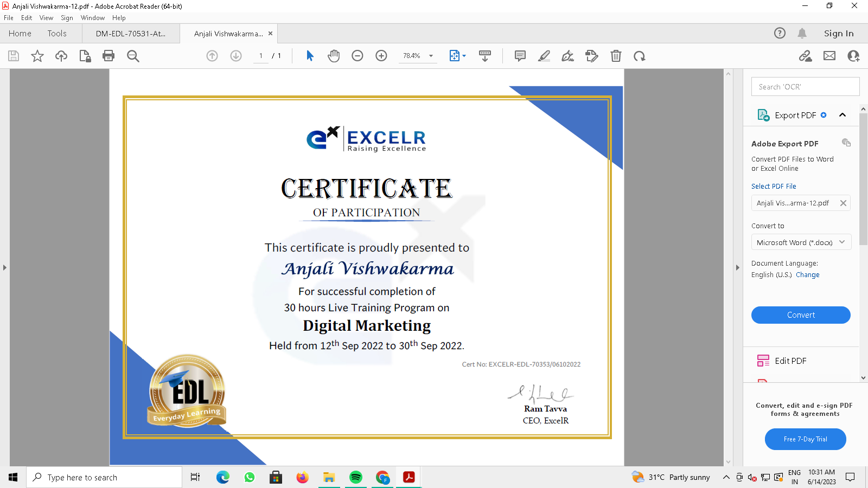This screenshot has height=488, width=868.
Task: Click the Sign In link
Action: (839, 33)
